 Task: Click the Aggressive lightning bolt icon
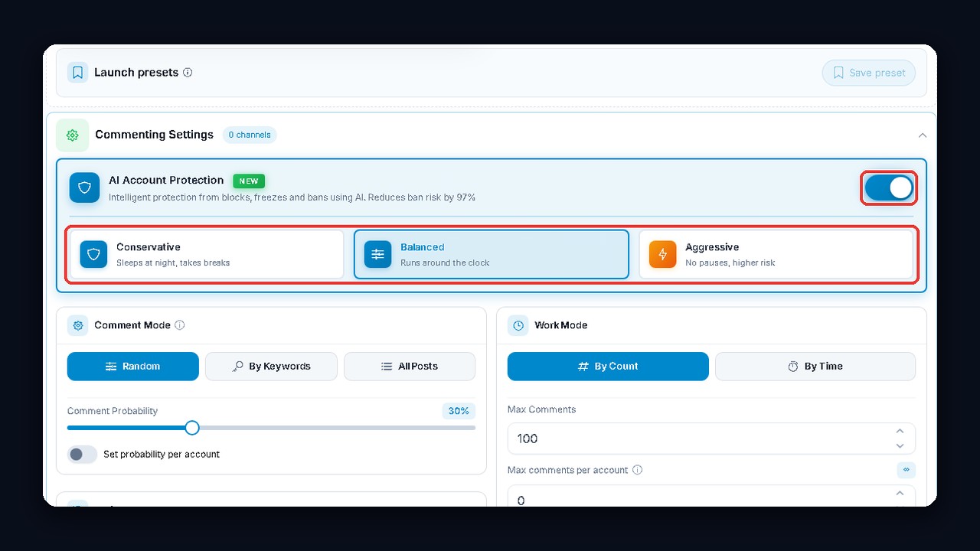point(662,254)
